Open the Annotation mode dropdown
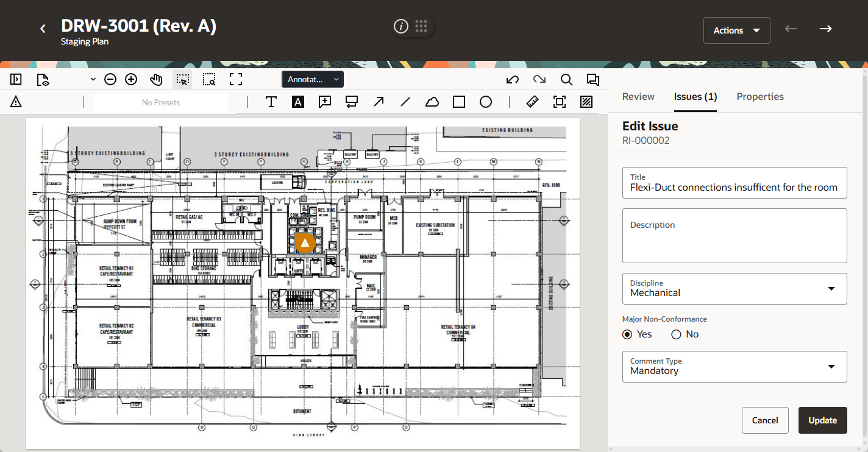The image size is (868, 452). pos(313,79)
